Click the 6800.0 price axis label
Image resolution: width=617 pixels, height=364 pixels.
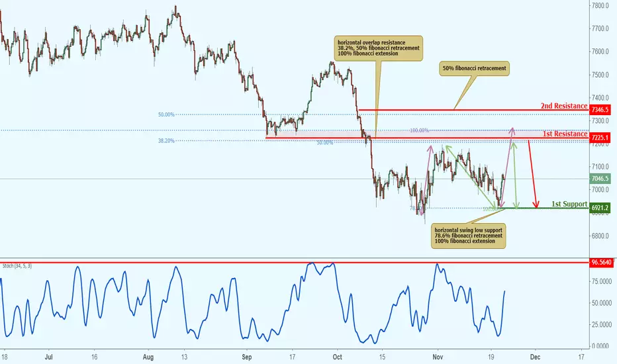pyautogui.click(x=600, y=236)
